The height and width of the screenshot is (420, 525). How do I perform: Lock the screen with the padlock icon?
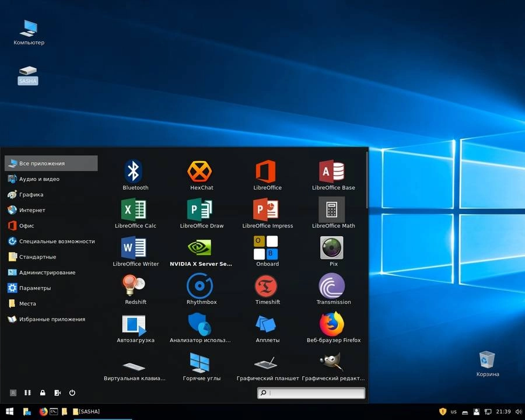point(43,393)
